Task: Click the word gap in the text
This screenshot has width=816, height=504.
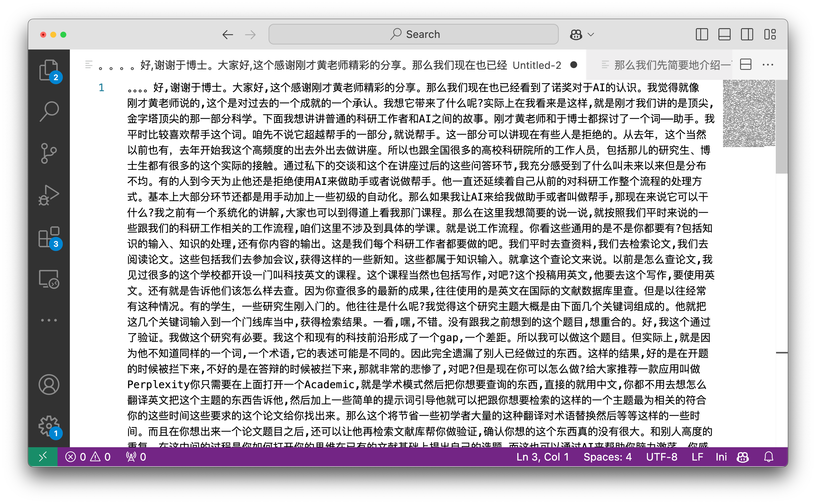Action: coord(449,338)
